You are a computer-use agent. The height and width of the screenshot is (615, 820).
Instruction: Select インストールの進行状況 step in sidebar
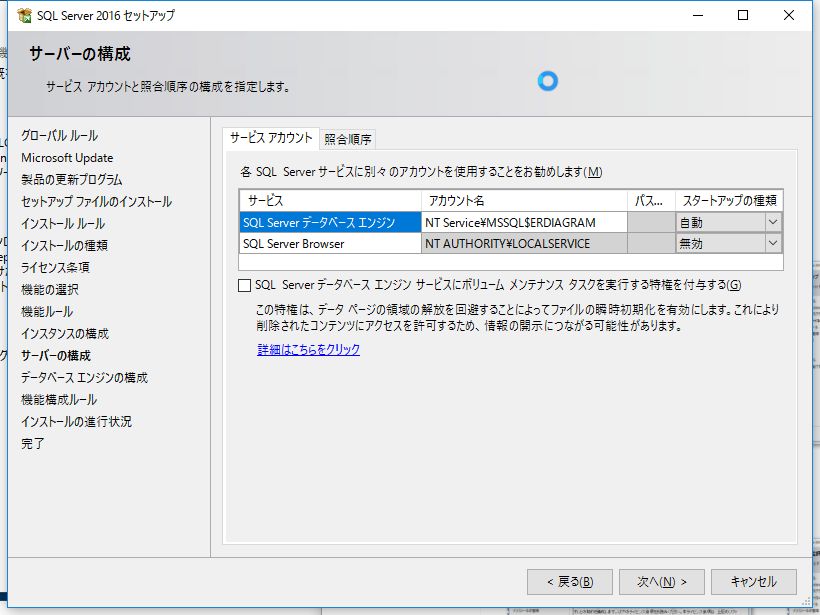76,421
